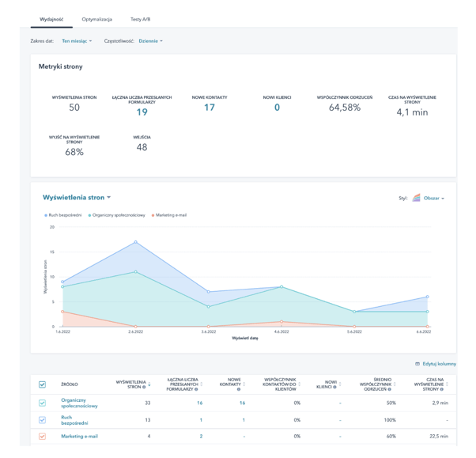Expand the Wyświetlenia stron chart metric dropdown
This screenshot has height=458, width=476.
tap(77, 198)
